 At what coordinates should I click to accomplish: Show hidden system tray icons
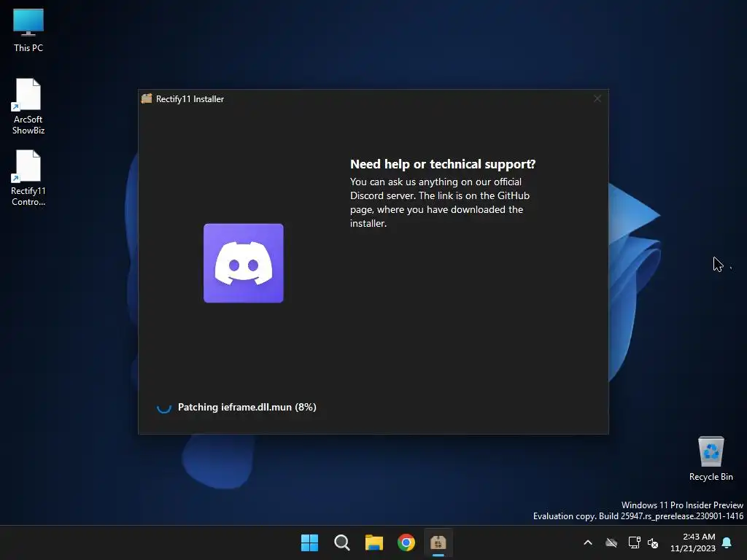pos(588,542)
